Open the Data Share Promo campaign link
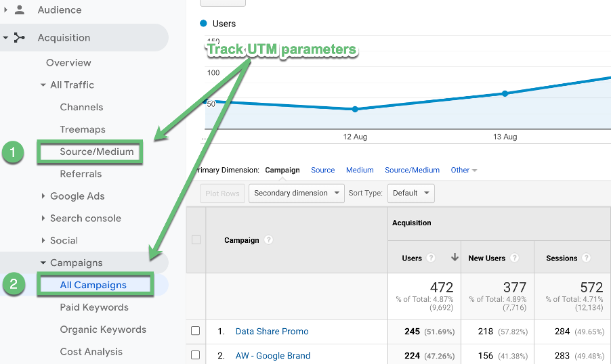The image size is (611, 364). (x=272, y=332)
